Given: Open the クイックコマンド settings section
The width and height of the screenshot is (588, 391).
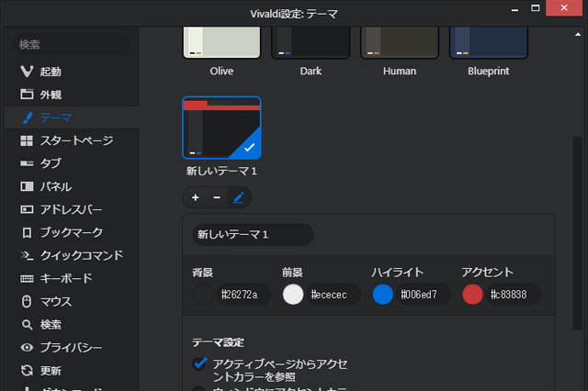Looking at the screenshot, I should 72,255.
